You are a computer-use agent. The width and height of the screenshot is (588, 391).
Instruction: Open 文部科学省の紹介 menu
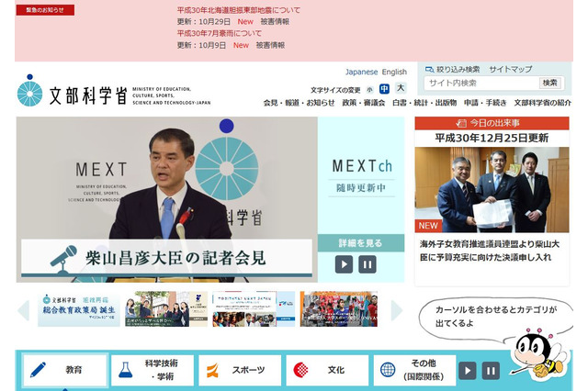pos(542,103)
